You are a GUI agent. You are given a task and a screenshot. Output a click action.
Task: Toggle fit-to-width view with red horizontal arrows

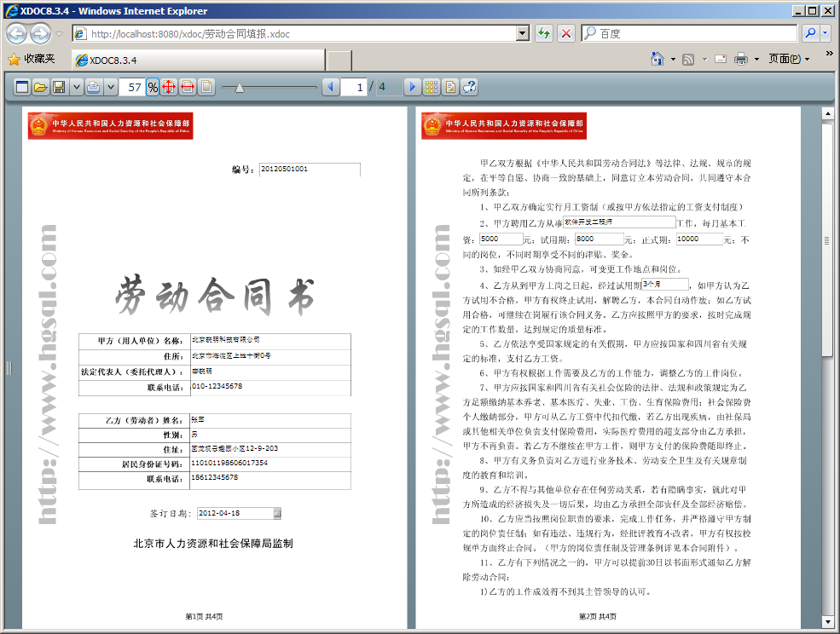[188, 87]
